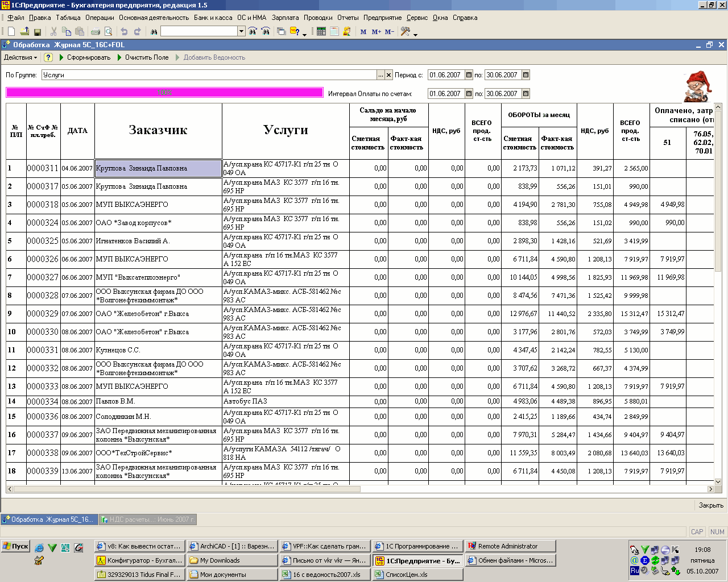Select the ООО*ТехСтройСервис* customer cell
The width and height of the screenshot is (728, 582).
158,453
